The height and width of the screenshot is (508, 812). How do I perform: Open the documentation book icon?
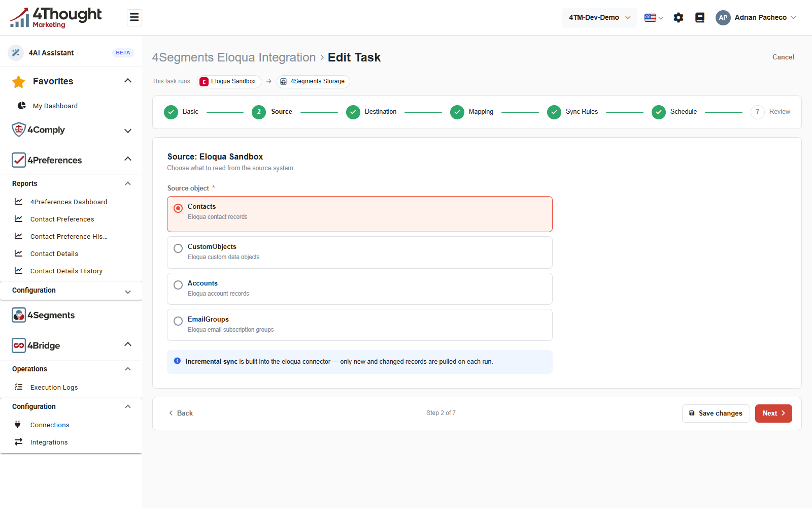click(x=700, y=18)
